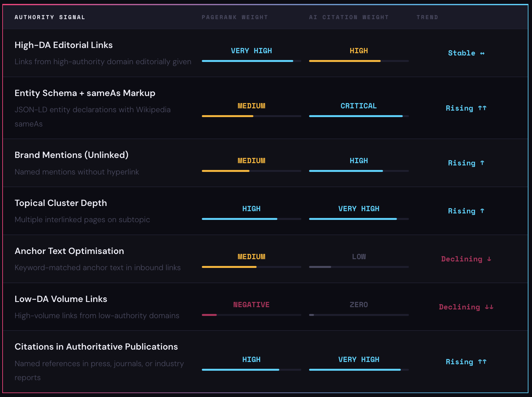Click double up-arrow icon for Entity Schema row
The image size is (532, 397).
tap(482, 108)
